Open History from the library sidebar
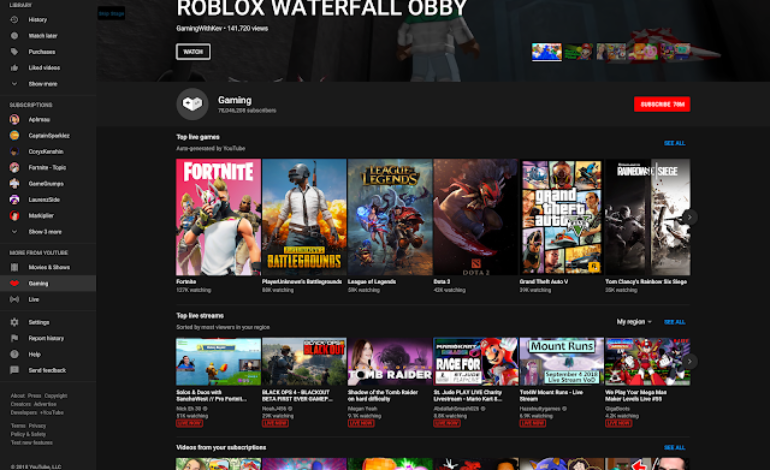This screenshot has height=470, width=770. coord(37,19)
